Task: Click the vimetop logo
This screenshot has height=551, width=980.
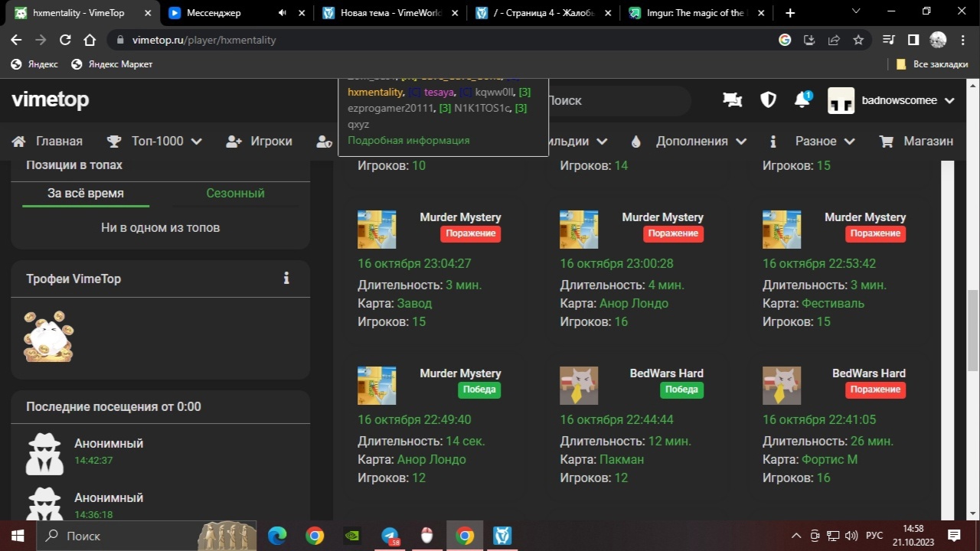Action: (51, 99)
